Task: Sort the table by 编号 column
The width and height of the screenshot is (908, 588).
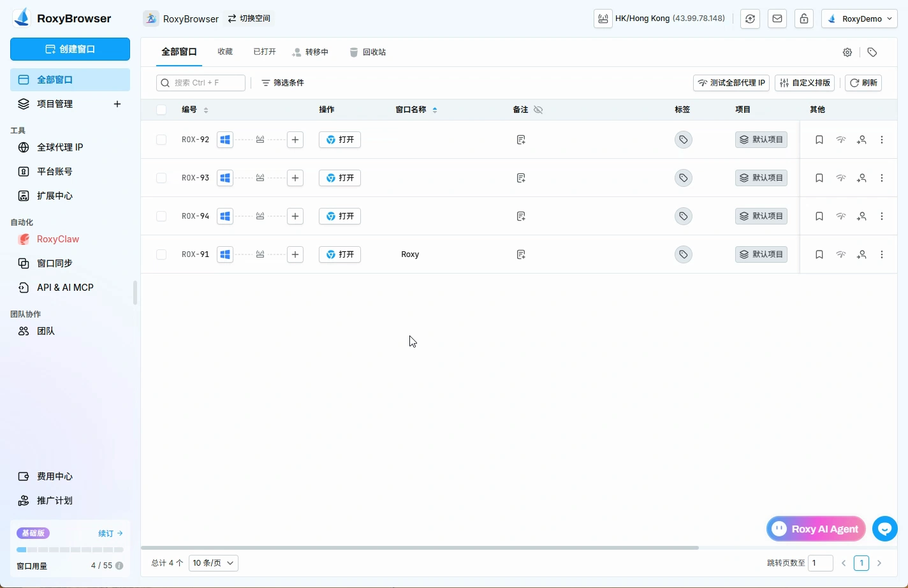Action: click(x=206, y=110)
